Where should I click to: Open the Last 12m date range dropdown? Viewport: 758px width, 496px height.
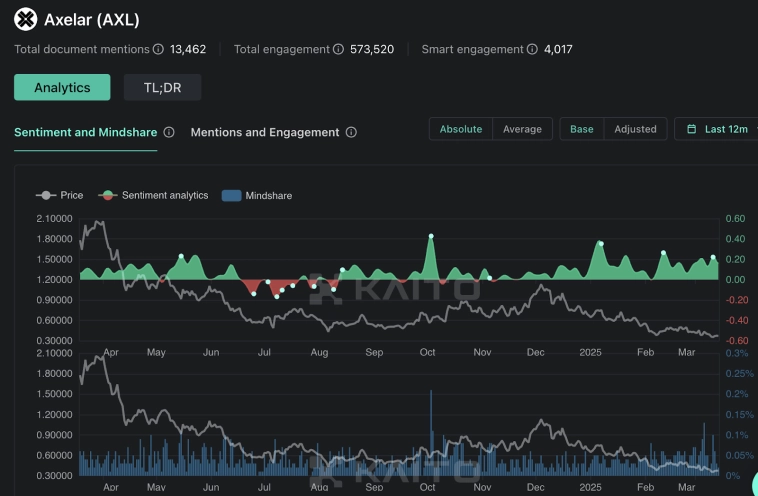(726, 129)
